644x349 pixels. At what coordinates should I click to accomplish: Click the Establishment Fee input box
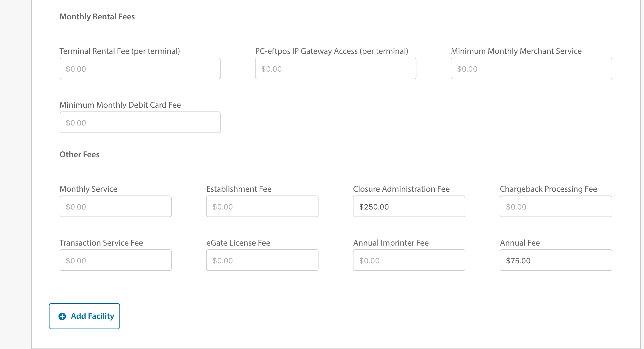(x=262, y=207)
